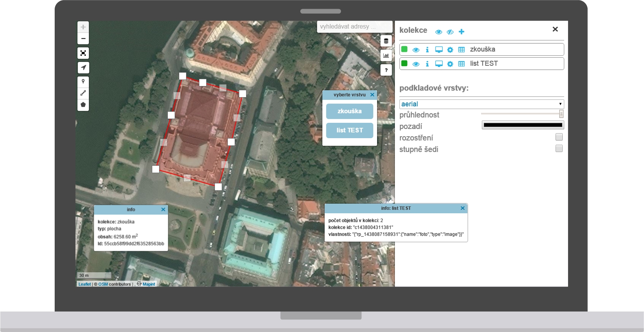Open the layers database icon
Image resolution: width=644 pixels, height=332 pixels.
pyautogui.click(x=386, y=41)
